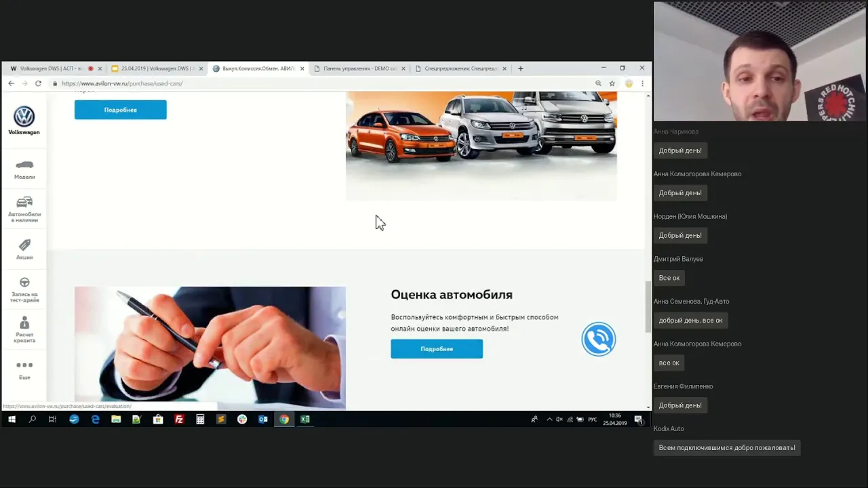Click the РУС language indicator
868x488 pixels.
[593, 420]
